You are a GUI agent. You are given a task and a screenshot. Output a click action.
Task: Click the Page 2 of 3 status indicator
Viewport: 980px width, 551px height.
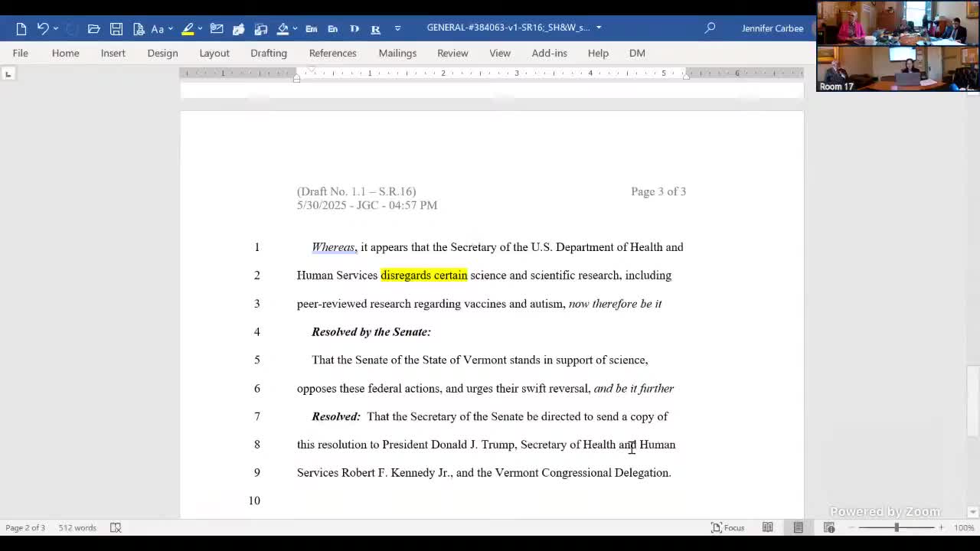tap(25, 527)
